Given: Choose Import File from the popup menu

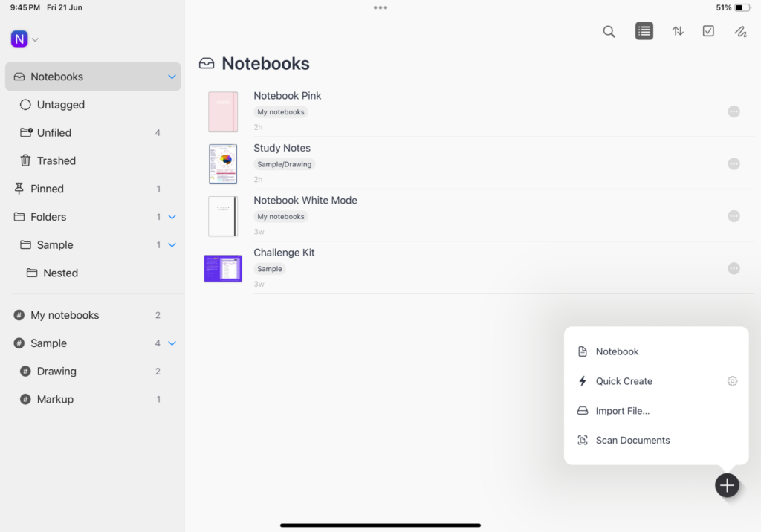Looking at the screenshot, I should [x=621, y=410].
